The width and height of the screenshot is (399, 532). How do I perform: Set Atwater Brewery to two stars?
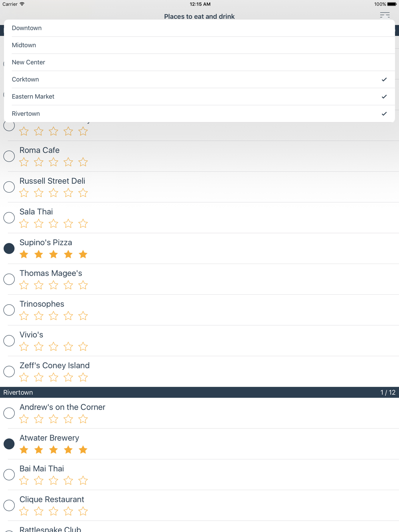tap(39, 449)
